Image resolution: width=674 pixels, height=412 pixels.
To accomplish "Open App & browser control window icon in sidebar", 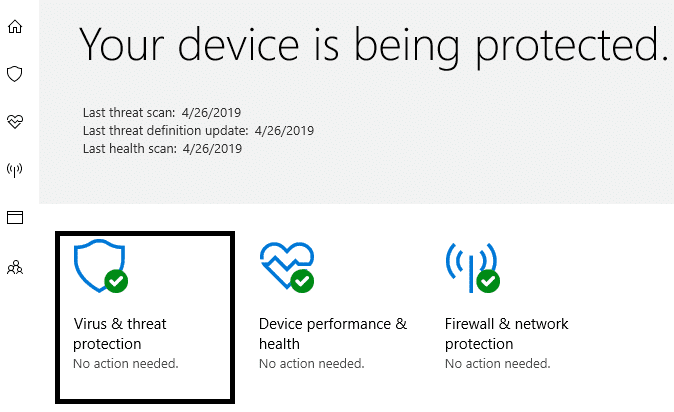I will click(15, 217).
